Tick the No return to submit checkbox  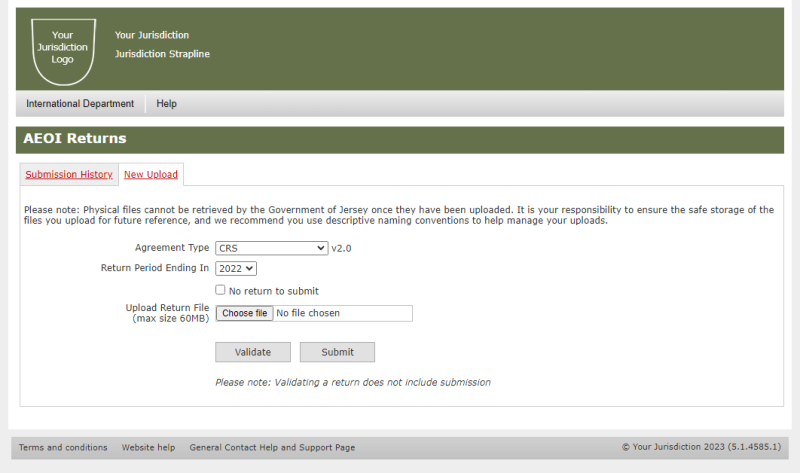tap(220, 290)
